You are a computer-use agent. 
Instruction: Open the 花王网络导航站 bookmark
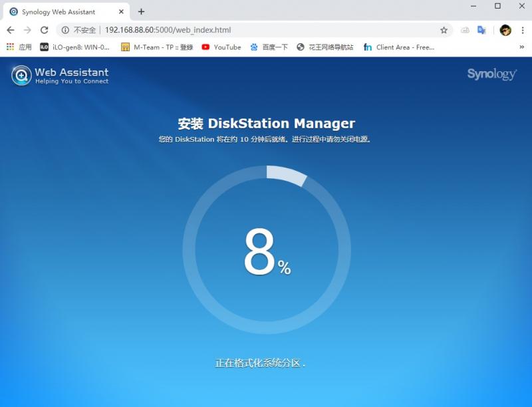click(325, 47)
